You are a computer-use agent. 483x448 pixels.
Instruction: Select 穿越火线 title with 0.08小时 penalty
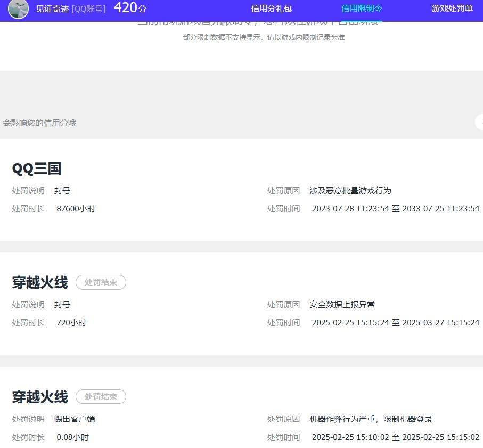pyautogui.click(x=40, y=397)
